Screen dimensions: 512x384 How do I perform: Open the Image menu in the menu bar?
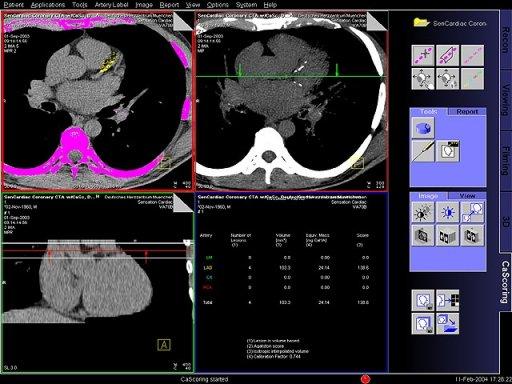tap(144, 5)
